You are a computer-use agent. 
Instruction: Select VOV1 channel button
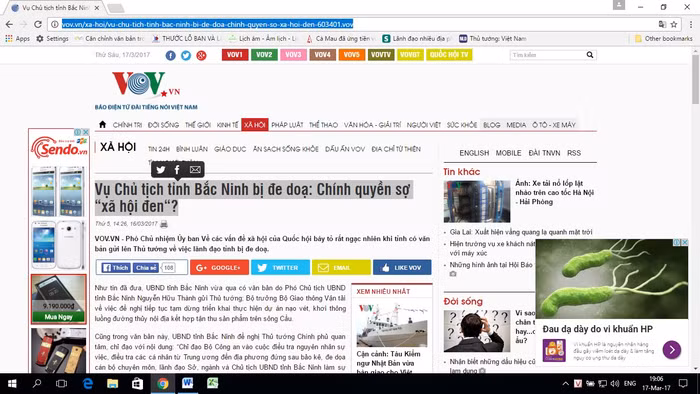pos(235,55)
